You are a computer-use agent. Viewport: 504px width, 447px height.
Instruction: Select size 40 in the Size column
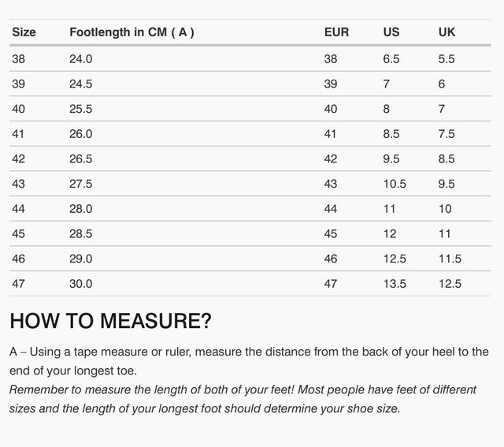[19, 109]
